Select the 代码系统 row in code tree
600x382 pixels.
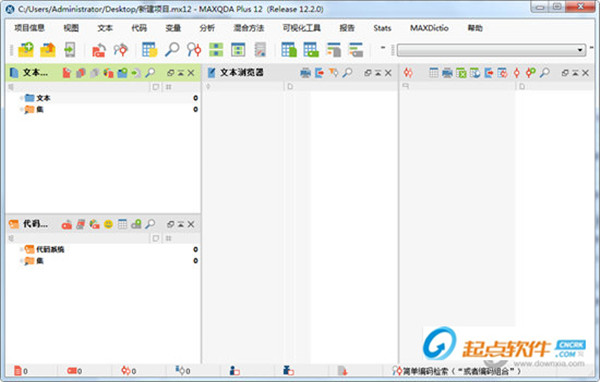(103, 250)
